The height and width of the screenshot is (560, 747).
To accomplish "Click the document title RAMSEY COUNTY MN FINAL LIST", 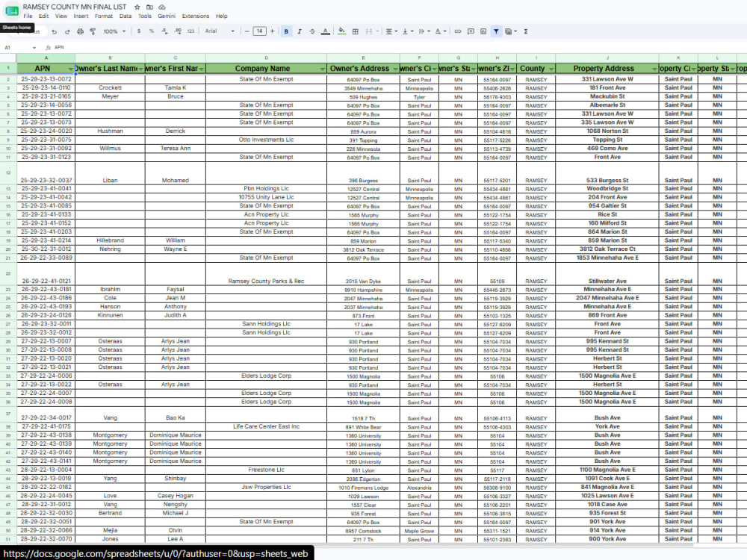I will pyautogui.click(x=75, y=7).
